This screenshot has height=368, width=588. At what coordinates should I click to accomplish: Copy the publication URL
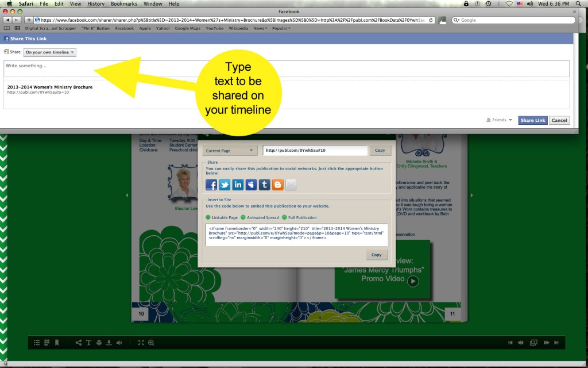[380, 150]
